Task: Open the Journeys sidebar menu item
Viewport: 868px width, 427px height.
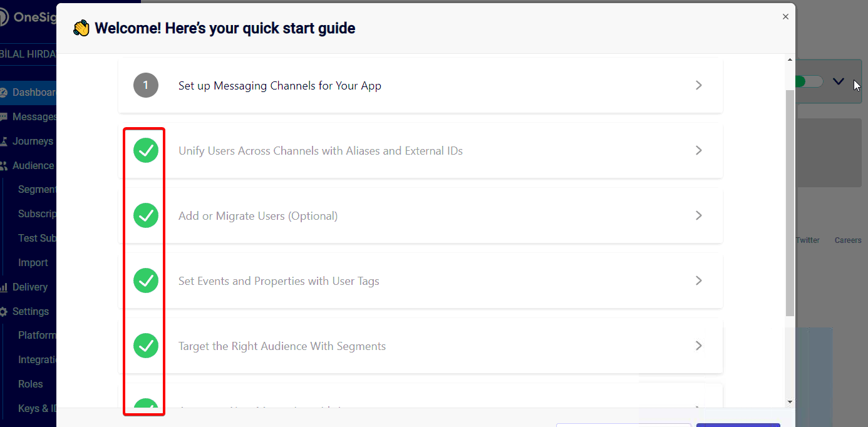Action: (x=33, y=141)
